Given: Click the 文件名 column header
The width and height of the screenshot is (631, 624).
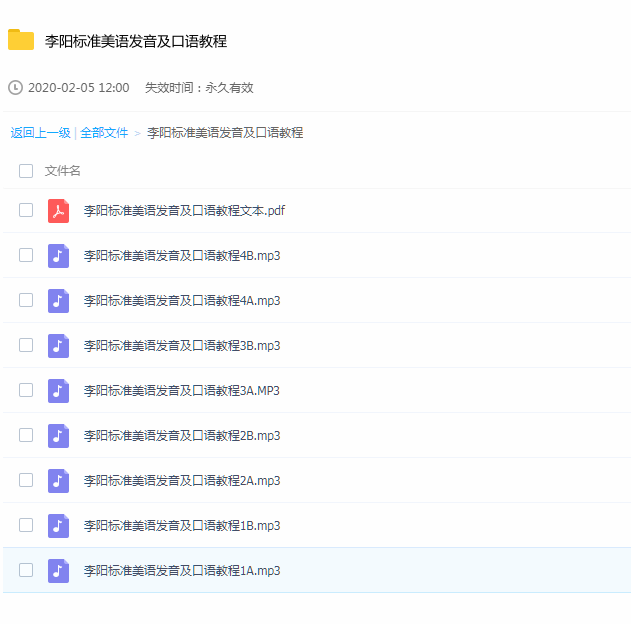Looking at the screenshot, I should pos(62,171).
